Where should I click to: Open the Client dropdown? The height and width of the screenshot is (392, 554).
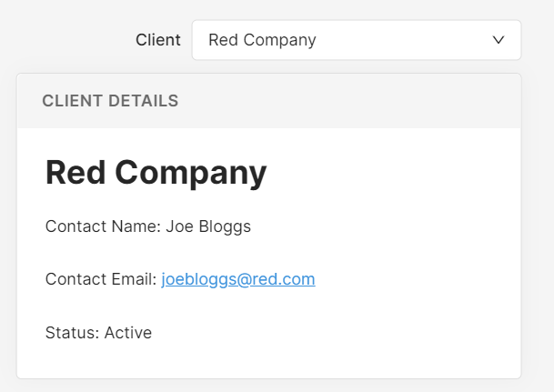(357, 40)
